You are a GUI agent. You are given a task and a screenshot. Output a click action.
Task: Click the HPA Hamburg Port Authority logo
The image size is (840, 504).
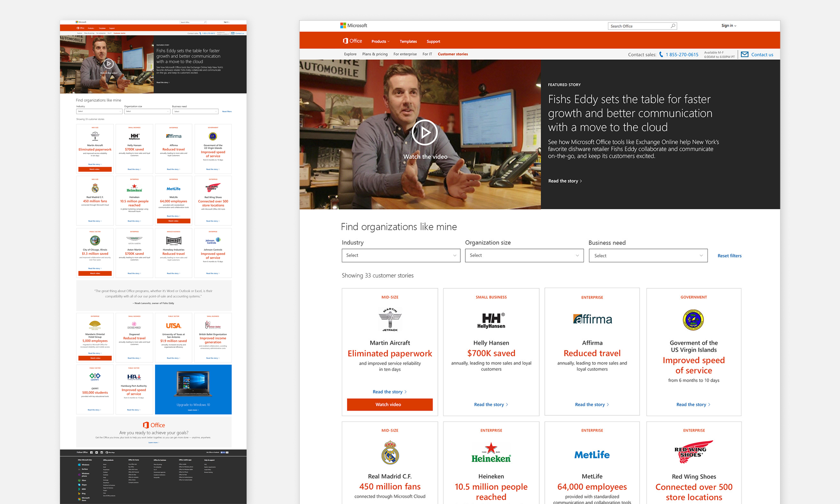(134, 377)
